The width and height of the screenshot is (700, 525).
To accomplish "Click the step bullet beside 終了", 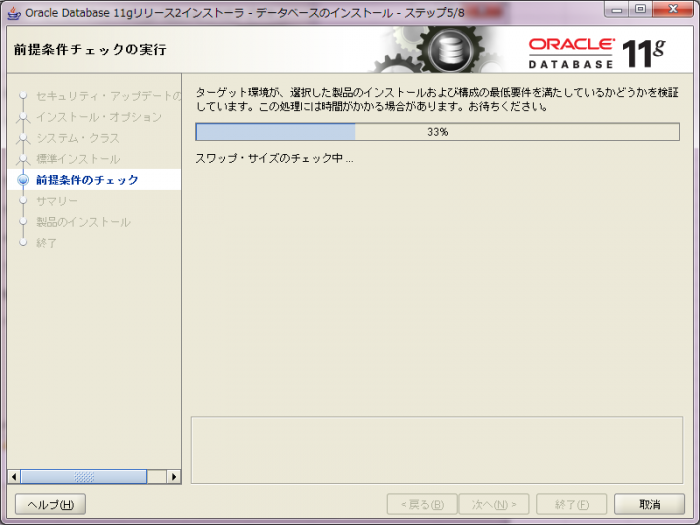I will tap(23, 242).
